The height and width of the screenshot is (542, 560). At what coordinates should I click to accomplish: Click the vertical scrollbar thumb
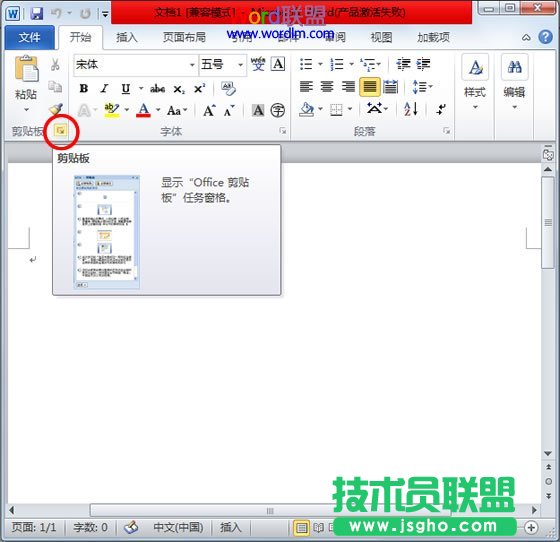point(548,223)
